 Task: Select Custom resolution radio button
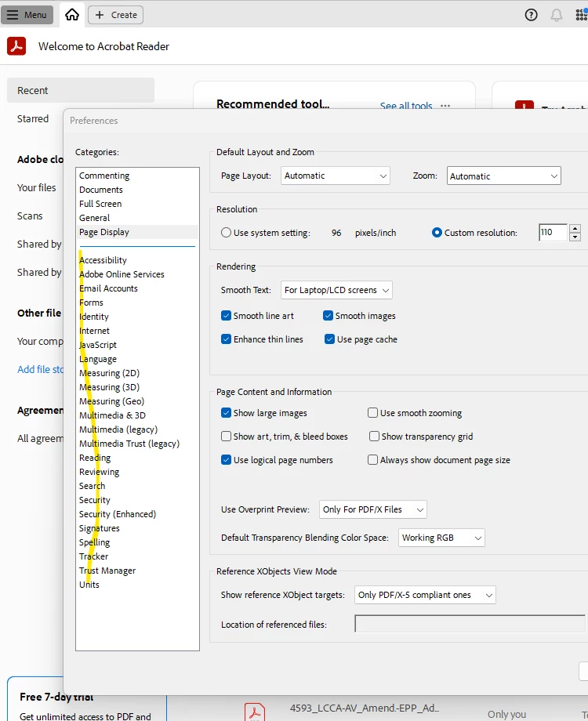[x=437, y=233]
